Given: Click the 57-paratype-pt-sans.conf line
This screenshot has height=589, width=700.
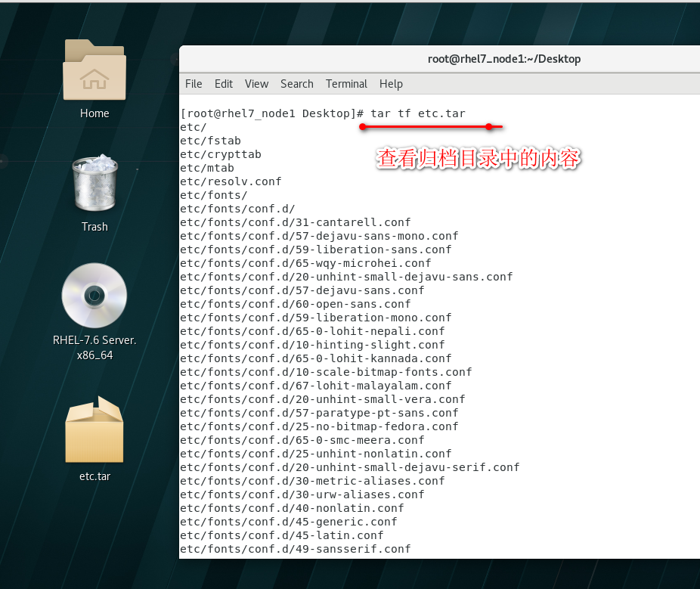Looking at the screenshot, I should (319, 413).
